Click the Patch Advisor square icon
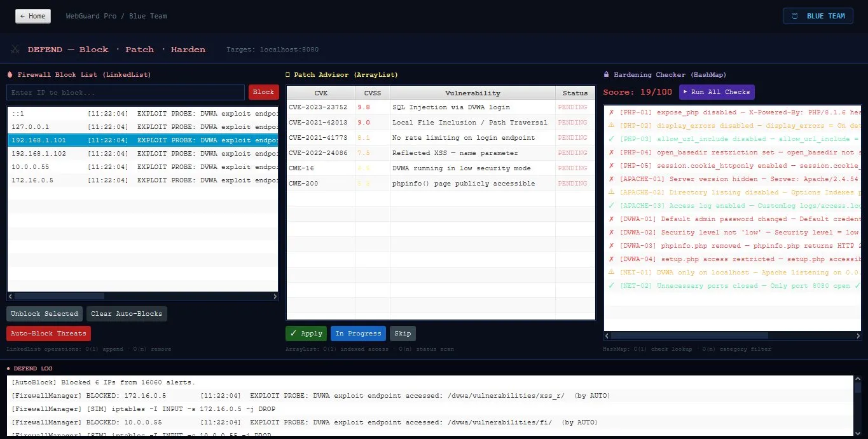Image resolution: width=868 pixels, height=439 pixels. click(287, 74)
